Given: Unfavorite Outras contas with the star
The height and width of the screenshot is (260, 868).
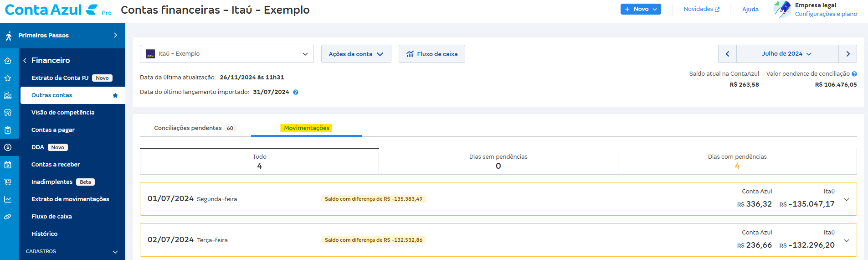Looking at the screenshot, I should coord(115,95).
